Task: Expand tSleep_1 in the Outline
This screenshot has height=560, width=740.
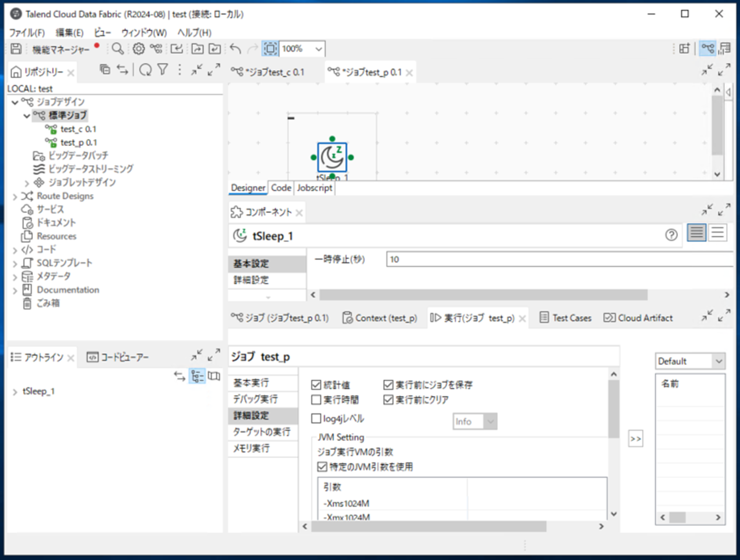Action: (15, 392)
